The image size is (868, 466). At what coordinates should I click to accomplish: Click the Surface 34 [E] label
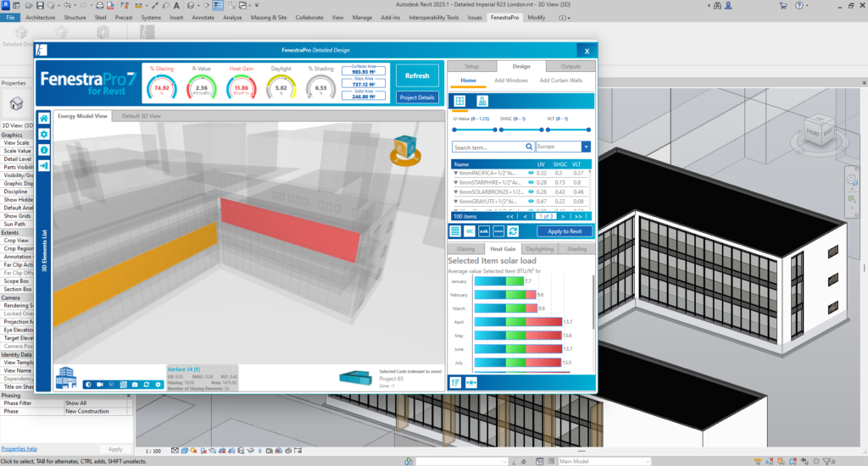pos(184,369)
